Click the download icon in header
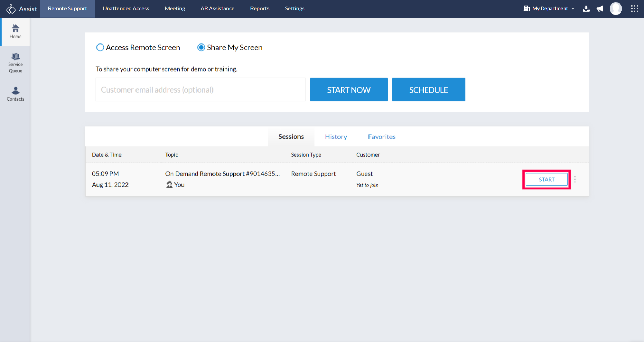Viewport: 644px width, 342px height. point(586,9)
